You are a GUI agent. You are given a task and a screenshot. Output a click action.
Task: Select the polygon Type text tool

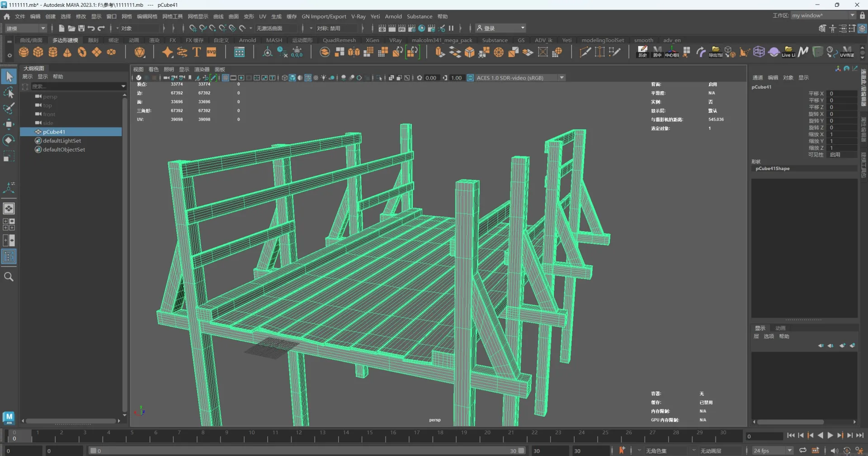click(x=197, y=52)
